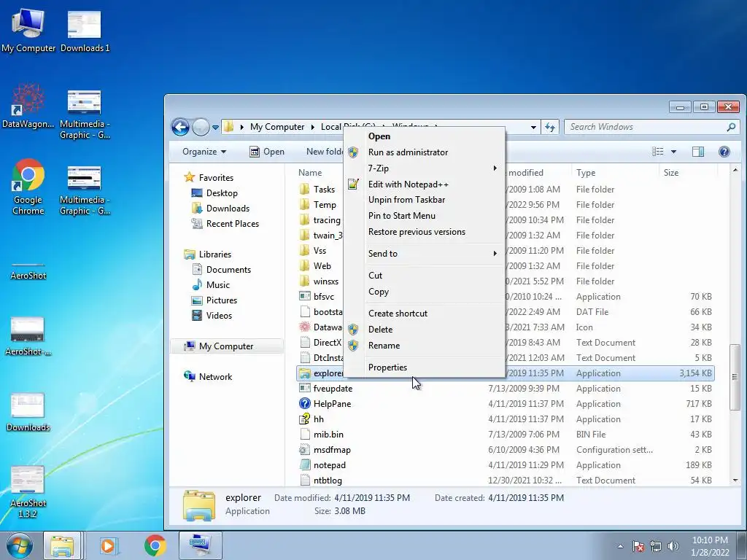
Task: Select Pin to Start Menu
Action: coord(424,216)
